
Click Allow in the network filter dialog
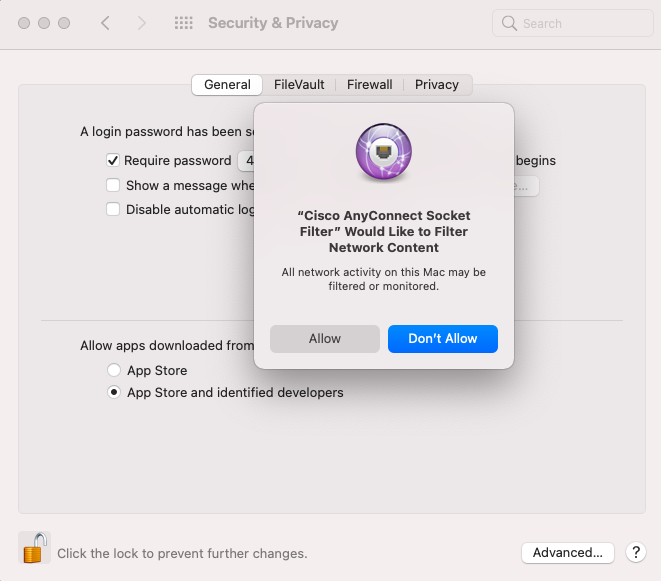pyautogui.click(x=325, y=339)
